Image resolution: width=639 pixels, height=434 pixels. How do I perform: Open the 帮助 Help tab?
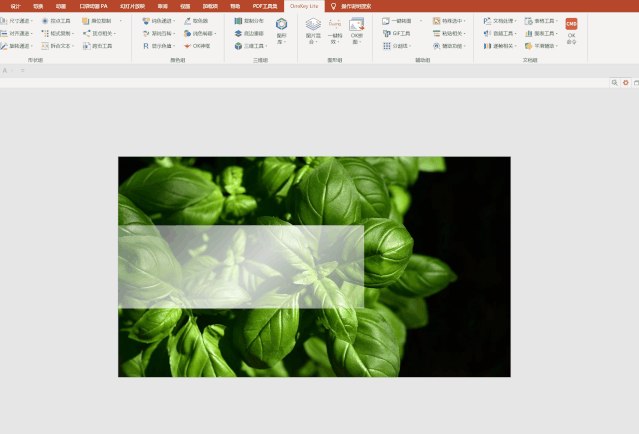tap(235, 6)
